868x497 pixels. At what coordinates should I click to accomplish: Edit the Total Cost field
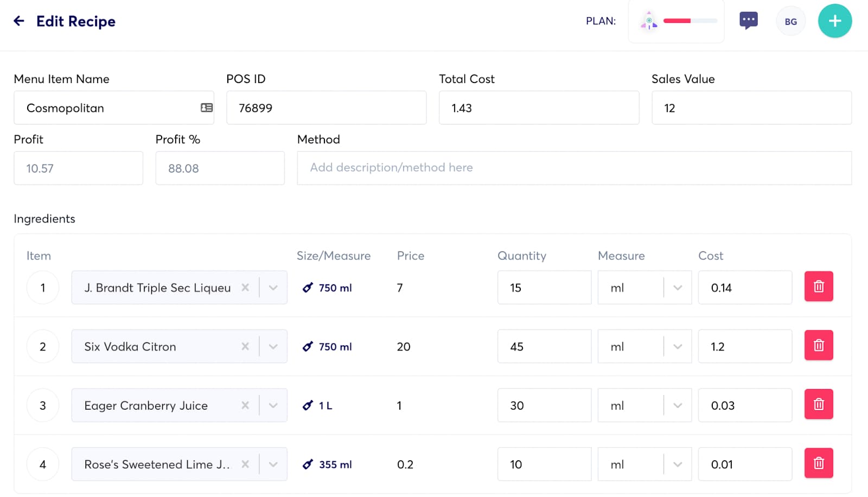[x=538, y=107]
